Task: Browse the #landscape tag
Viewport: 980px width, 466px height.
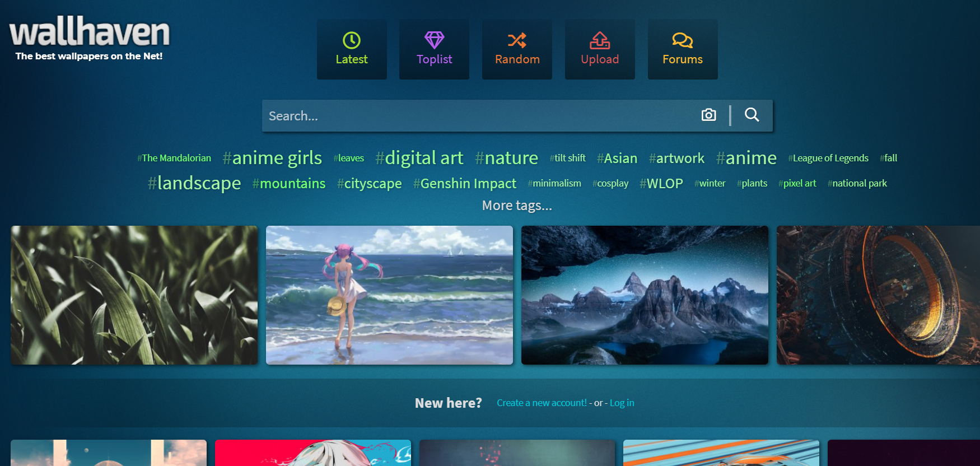Action: coord(194,183)
